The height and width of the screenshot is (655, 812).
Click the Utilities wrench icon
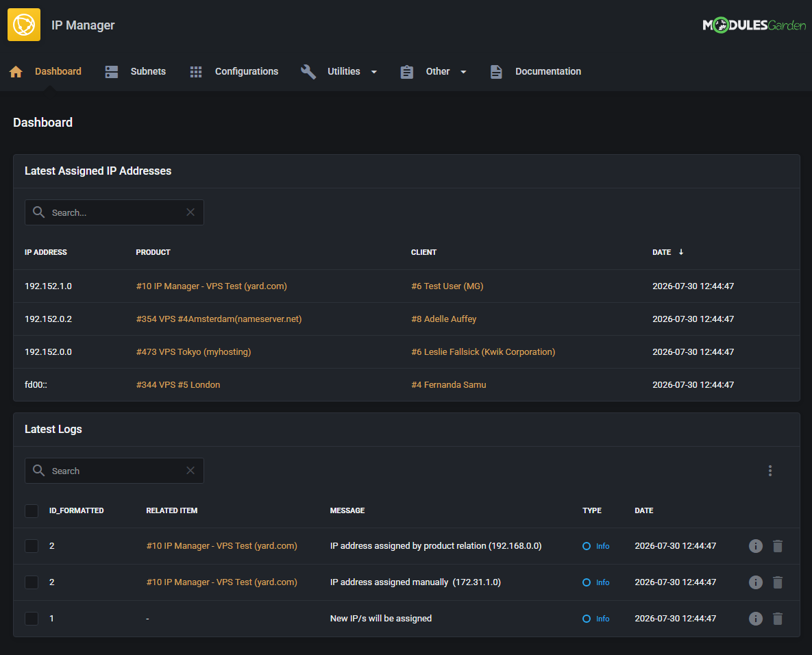[x=308, y=71]
